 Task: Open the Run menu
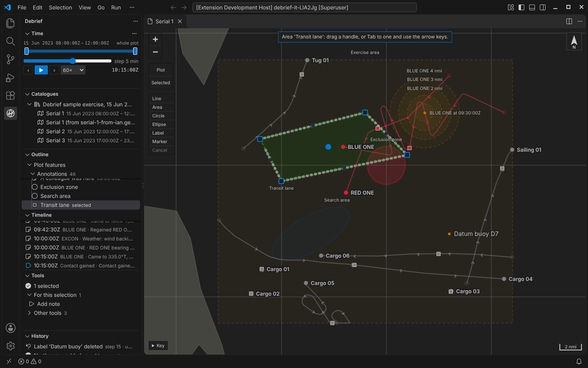tap(116, 7)
